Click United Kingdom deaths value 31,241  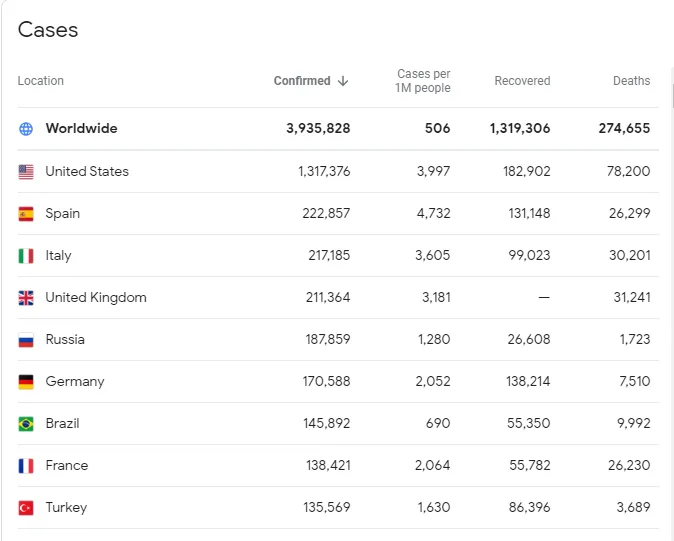632,297
